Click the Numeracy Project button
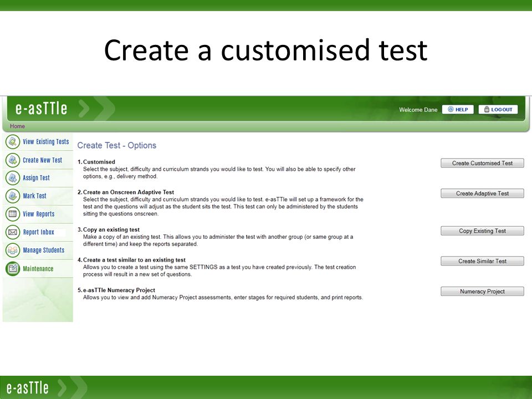The width and height of the screenshot is (532, 399). point(482,291)
